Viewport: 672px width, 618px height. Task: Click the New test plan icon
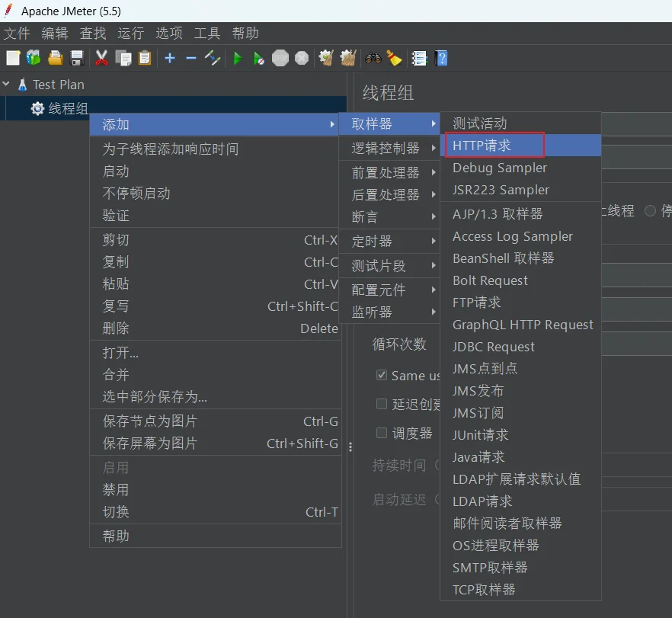click(x=13, y=58)
